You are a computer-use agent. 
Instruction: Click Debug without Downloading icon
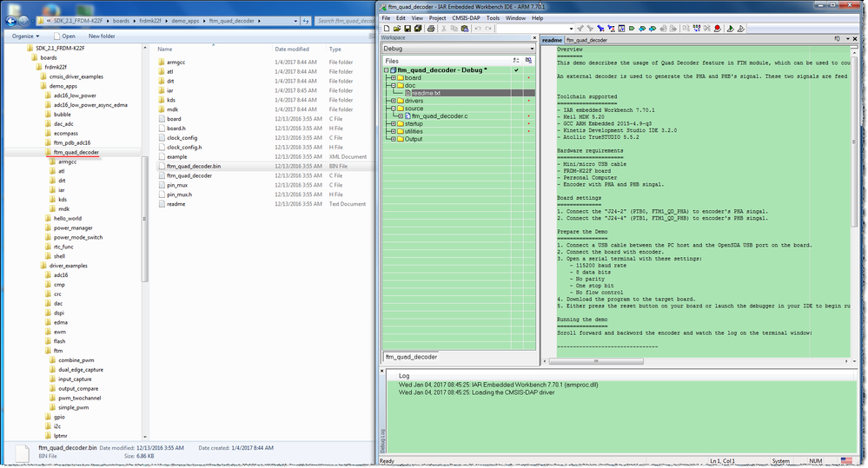pos(741,28)
